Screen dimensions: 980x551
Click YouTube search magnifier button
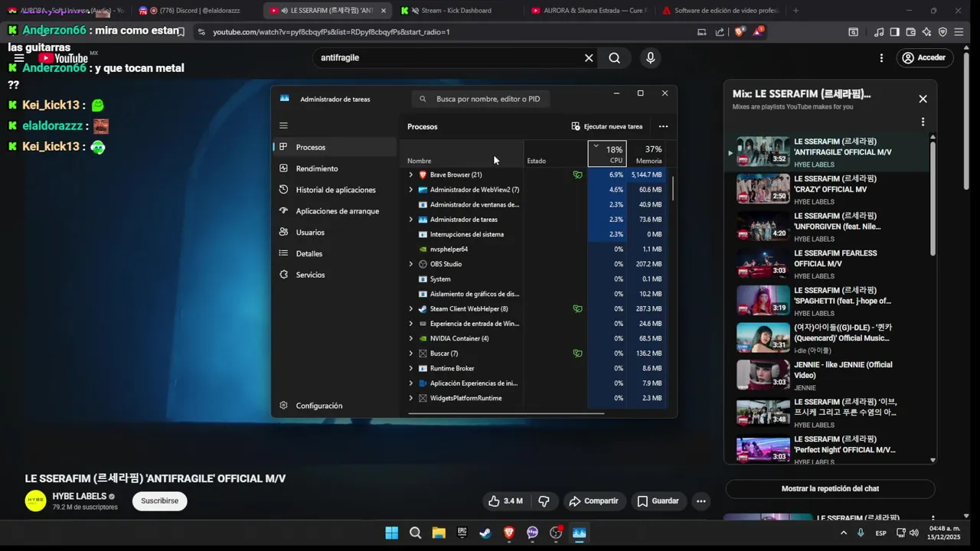click(x=614, y=58)
